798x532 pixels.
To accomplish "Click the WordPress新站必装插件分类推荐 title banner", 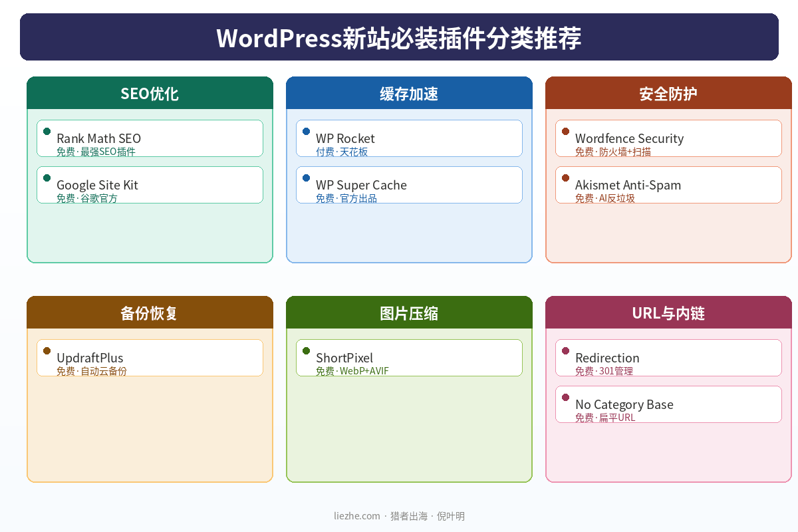I will 399,37.
